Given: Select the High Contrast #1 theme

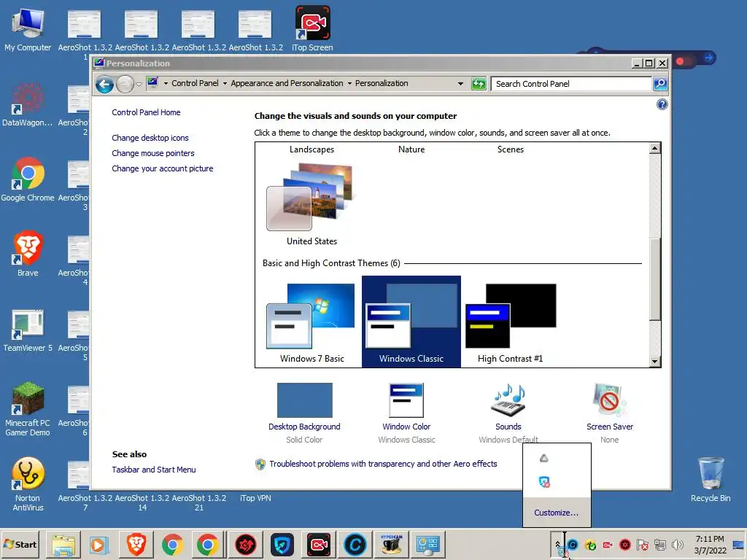Looking at the screenshot, I should point(510,322).
